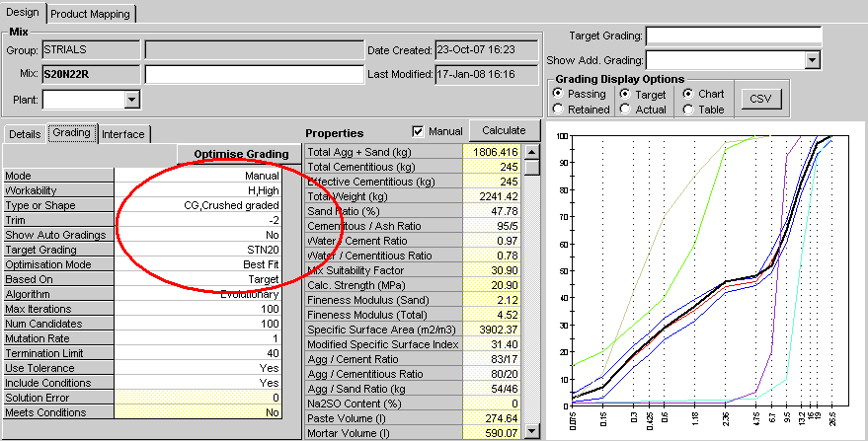The width and height of the screenshot is (868, 441).
Task: Click the Mix name field S20N22R
Action: [91, 74]
